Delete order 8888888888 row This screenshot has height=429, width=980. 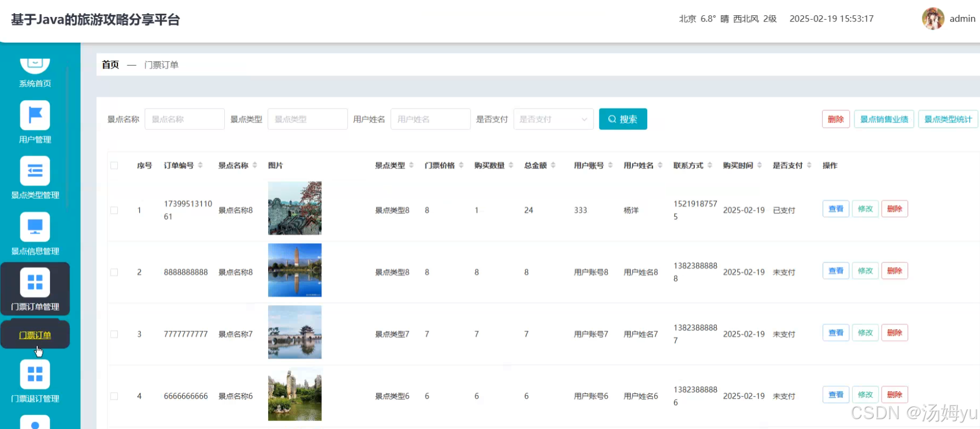894,271
